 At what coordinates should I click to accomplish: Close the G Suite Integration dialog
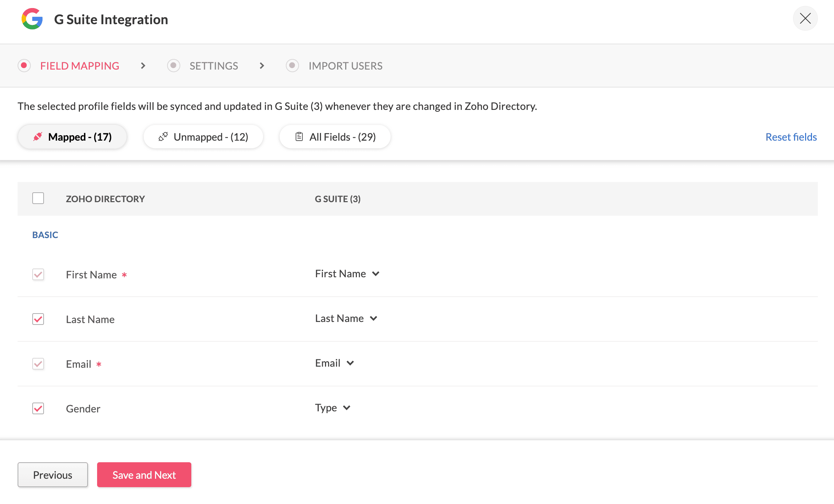(x=805, y=18)
